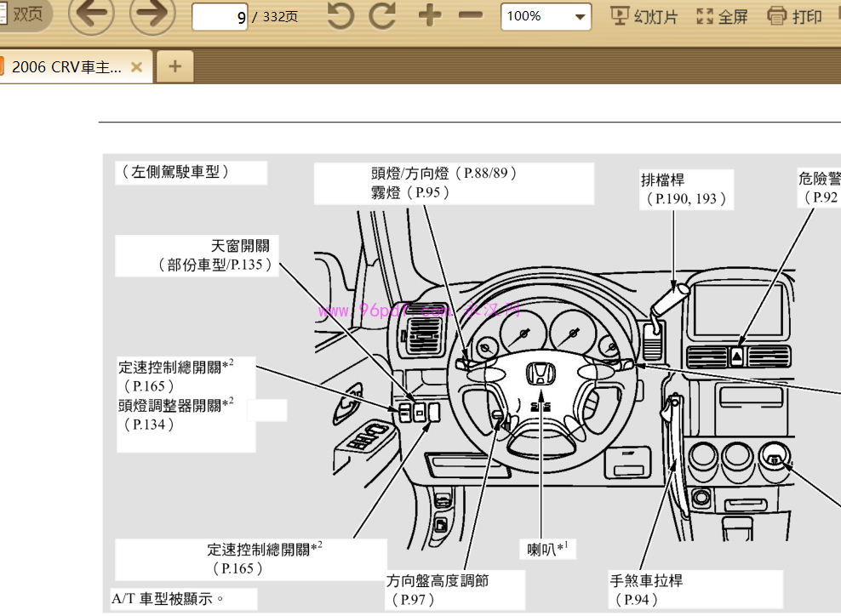Rotate the page counterclockwise
The image size is (841, 616).
click(340, 15)
